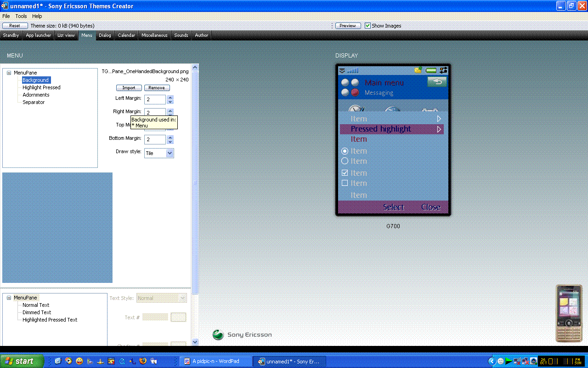Click the submenu arrow on Pressed highlight row

[x=439, y=129]
